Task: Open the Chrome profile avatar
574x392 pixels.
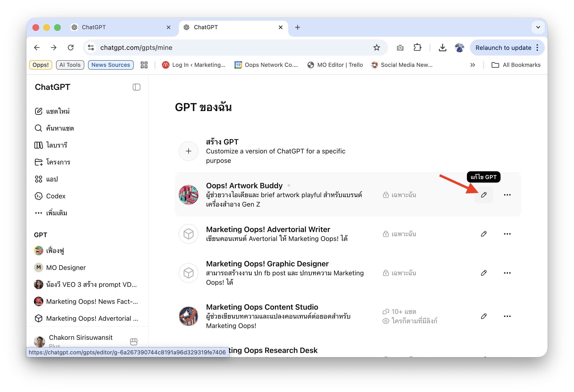Action: tap(459, 48)
